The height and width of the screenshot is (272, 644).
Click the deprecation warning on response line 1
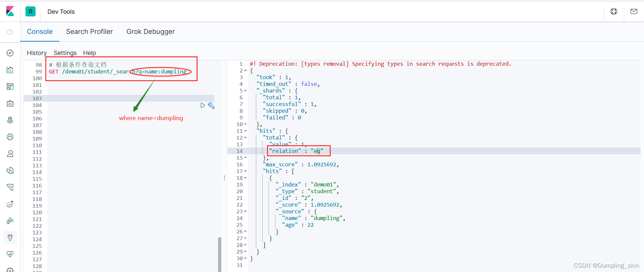point(381,64)
